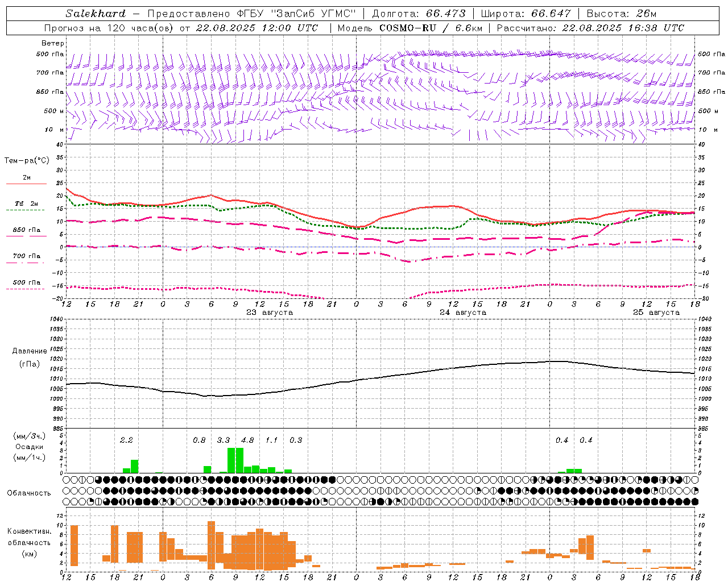This screenshot has height=582, width=728.
Task: Click the precipitation total 0.3
Action: 296,440
